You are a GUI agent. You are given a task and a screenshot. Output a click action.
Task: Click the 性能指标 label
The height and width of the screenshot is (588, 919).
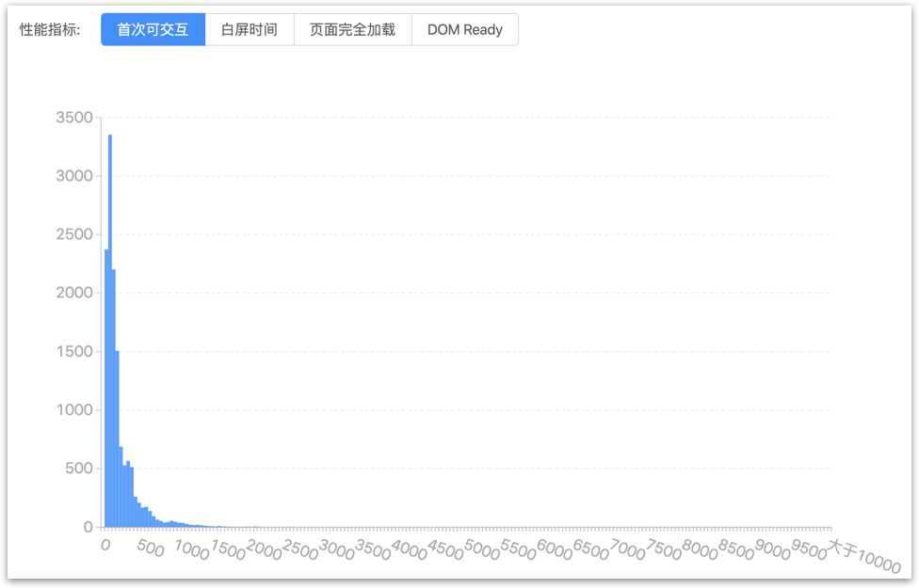(50, 29)
